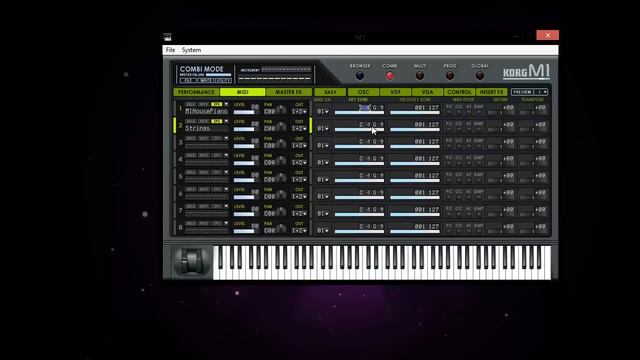Click the transpose +00 value for timbre 2
Viewport: 640px width, 360px height.
pos(540,125)
